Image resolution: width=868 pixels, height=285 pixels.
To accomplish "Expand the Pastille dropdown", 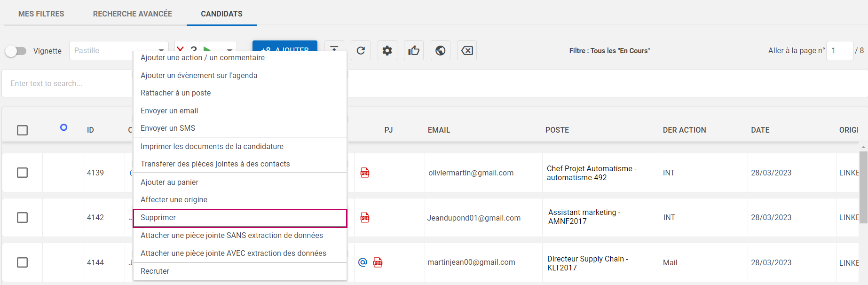I will click(161, 50).
